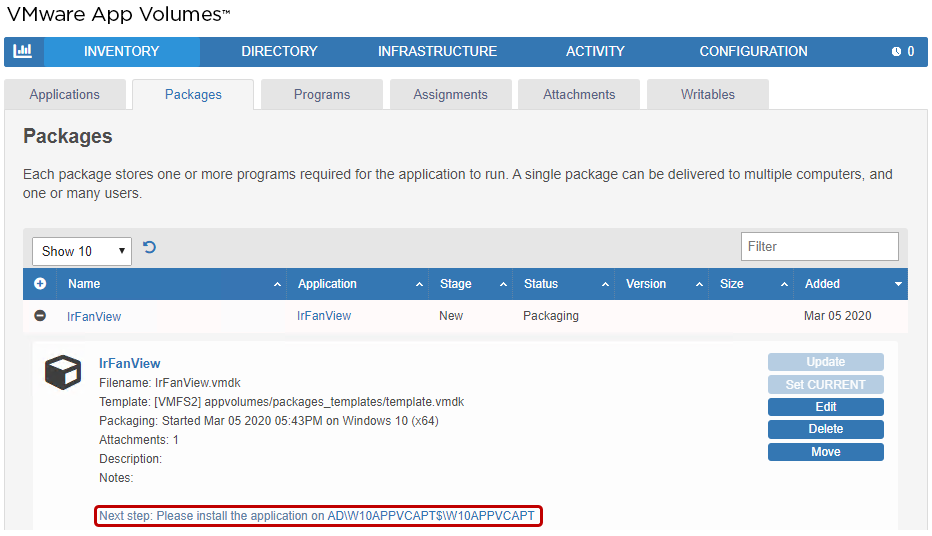Click the plus icon to expand all rows
This screenshot has width=932, height=536.
point(40,284)
